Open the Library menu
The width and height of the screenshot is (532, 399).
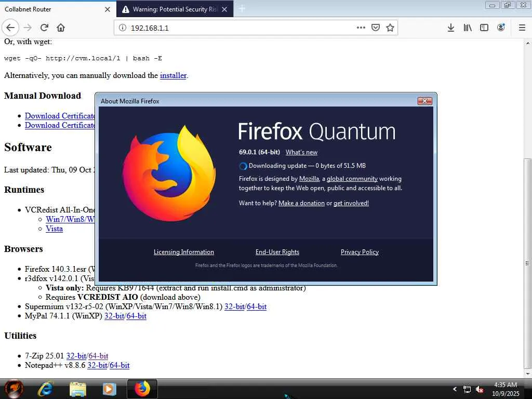coord(468,28)
